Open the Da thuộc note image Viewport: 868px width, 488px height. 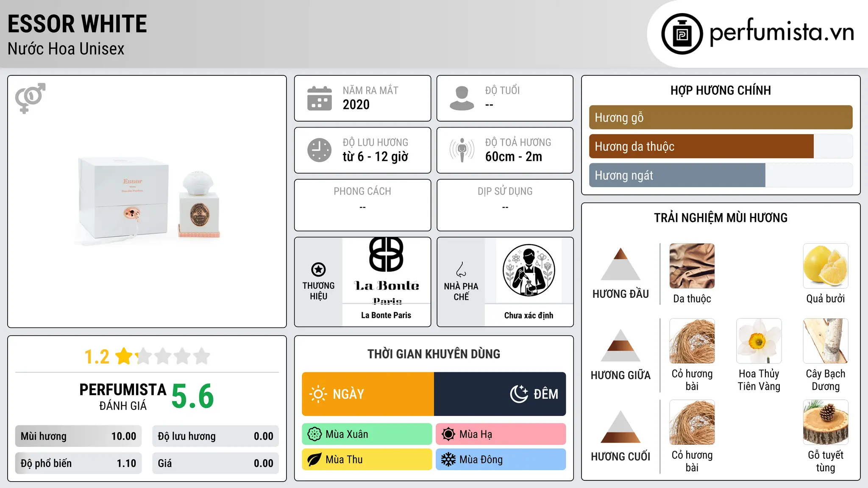tap(692, 266)
